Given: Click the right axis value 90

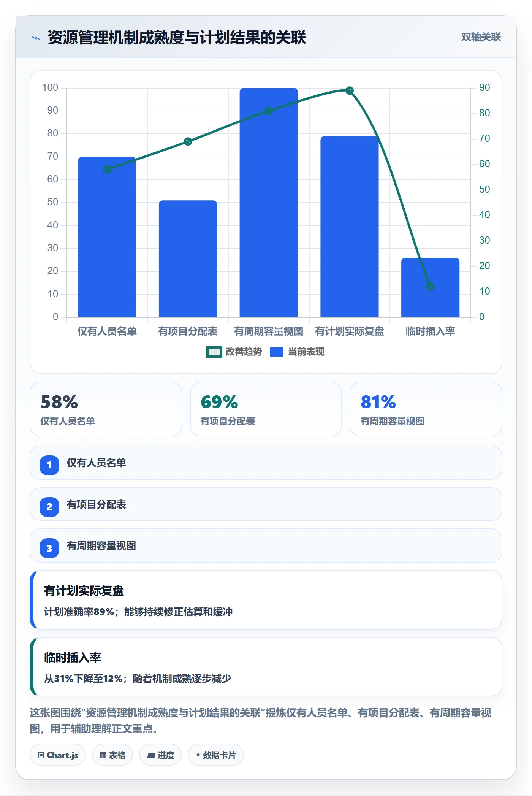Looking at the screenshot, I should (484, 88).
